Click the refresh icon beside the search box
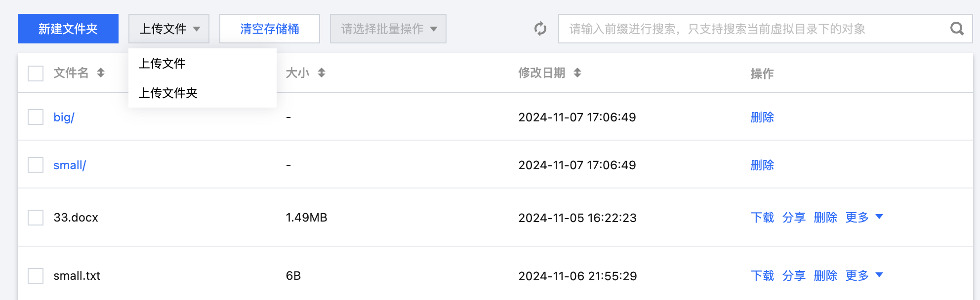Viewport: 980px width, 300px height. pyautogui.click(x=540, y=29)
